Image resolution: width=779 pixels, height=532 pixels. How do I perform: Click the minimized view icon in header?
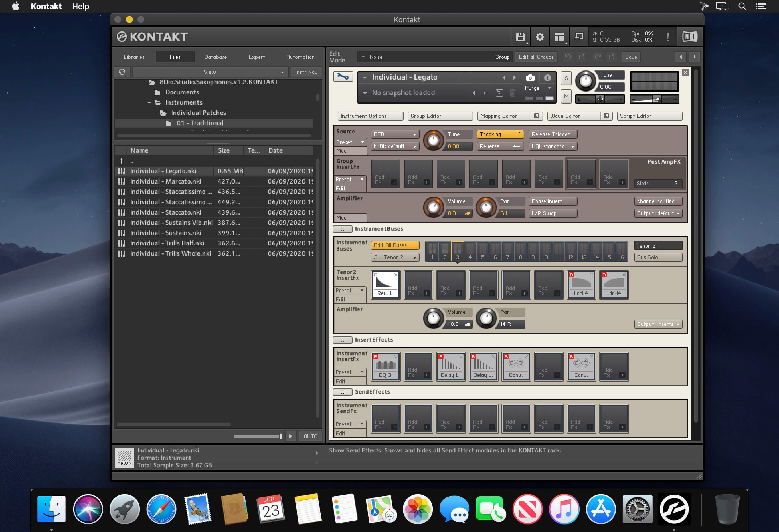click(x=579, y=37)
